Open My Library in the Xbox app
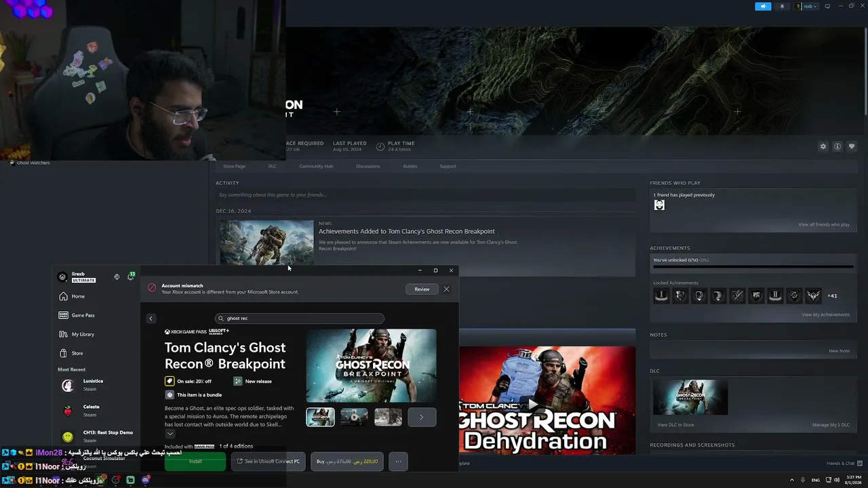This screenshot has width=868, height=488. 77,334
